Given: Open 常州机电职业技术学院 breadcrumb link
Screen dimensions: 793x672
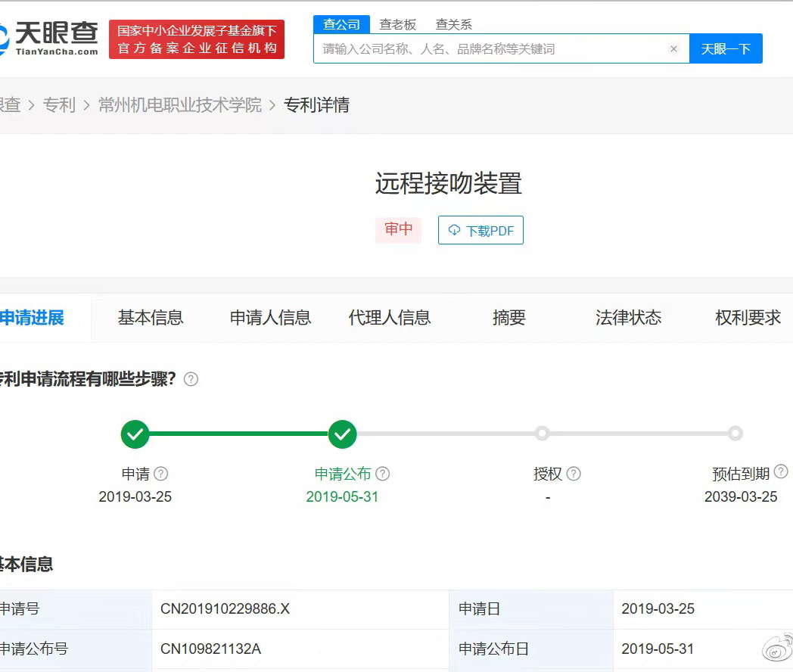Looking at the screenshot, I should pos(180,105).
